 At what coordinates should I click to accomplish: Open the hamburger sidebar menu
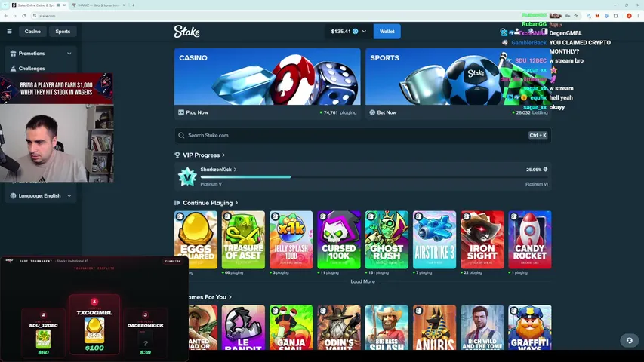point(10,31)
